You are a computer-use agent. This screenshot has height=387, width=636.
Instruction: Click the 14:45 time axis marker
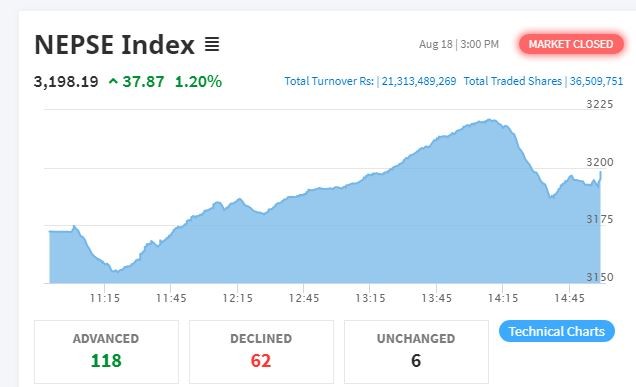click(x=569, y=298)
